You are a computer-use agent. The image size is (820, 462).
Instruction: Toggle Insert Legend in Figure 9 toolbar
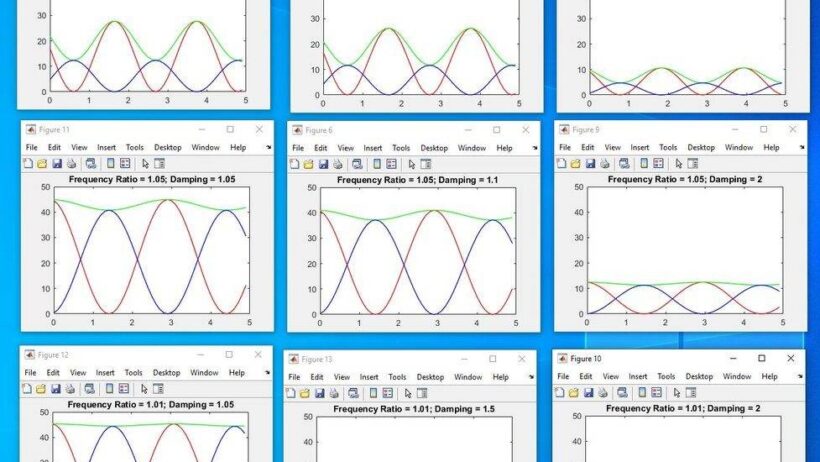click(x=660, y=163)
